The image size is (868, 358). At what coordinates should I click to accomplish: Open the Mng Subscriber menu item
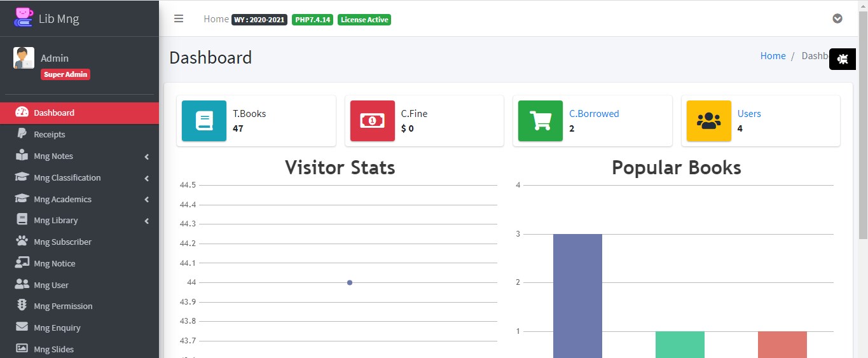[79, 242]
